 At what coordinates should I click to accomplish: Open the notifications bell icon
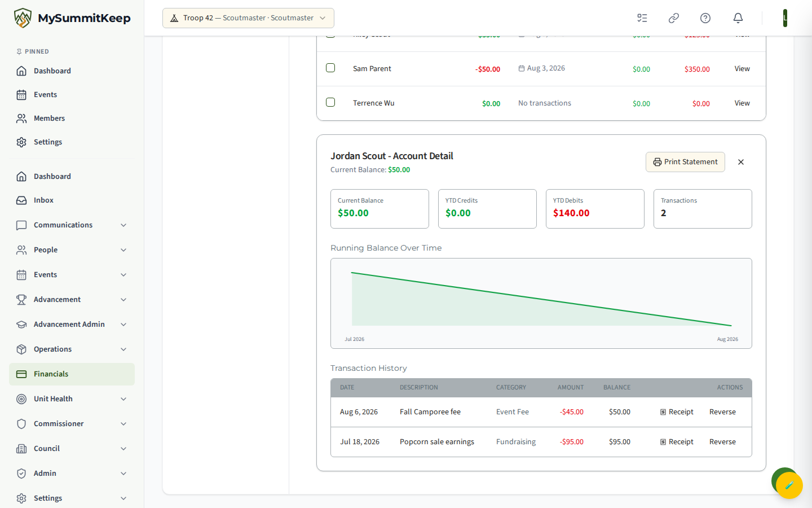point(738,18)
